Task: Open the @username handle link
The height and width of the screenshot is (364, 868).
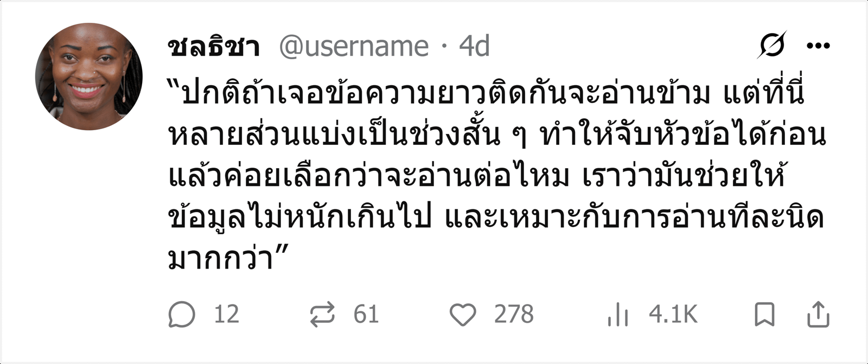Action: click(x=354, y=46)
